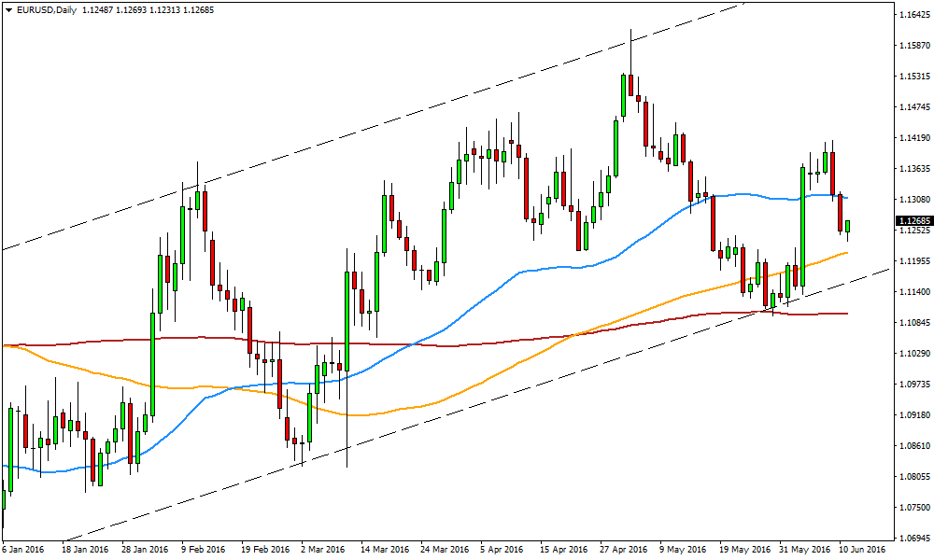The height and width of the screenshot is (560, 934).
Task: Click the 15 Apr 2016 date label
Action: (564, 550)
